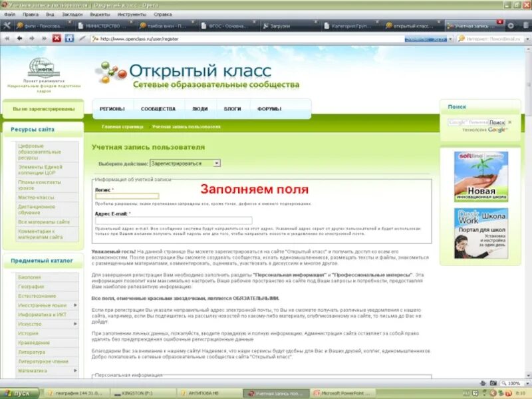
Task: Open a new tab with plus icon
Action: 511,26
